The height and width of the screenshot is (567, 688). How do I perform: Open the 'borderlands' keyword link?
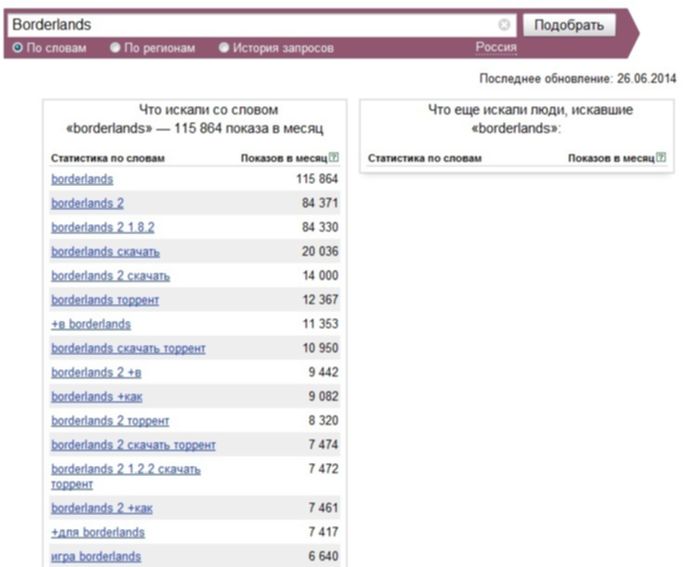tap(82, 179)
